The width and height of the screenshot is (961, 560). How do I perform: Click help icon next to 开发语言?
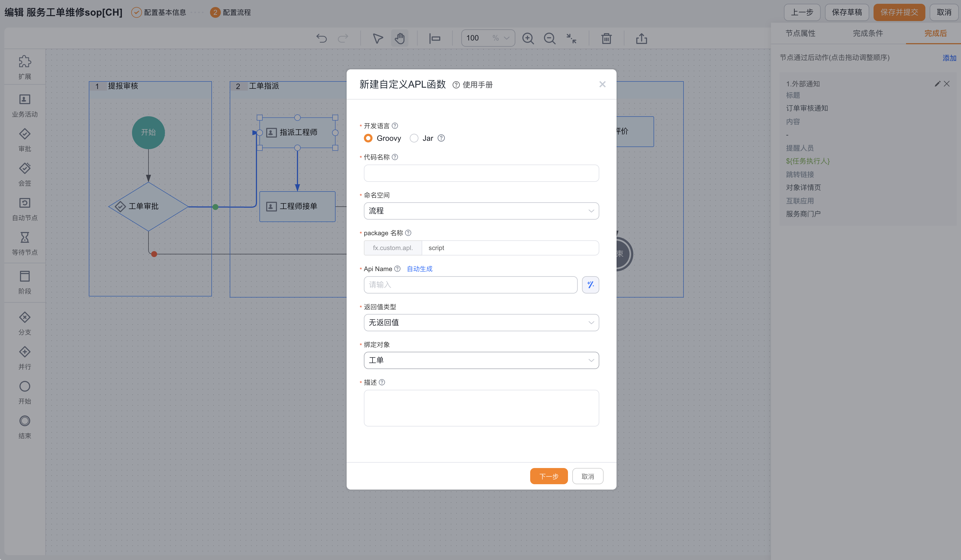[x=395, y=126]
